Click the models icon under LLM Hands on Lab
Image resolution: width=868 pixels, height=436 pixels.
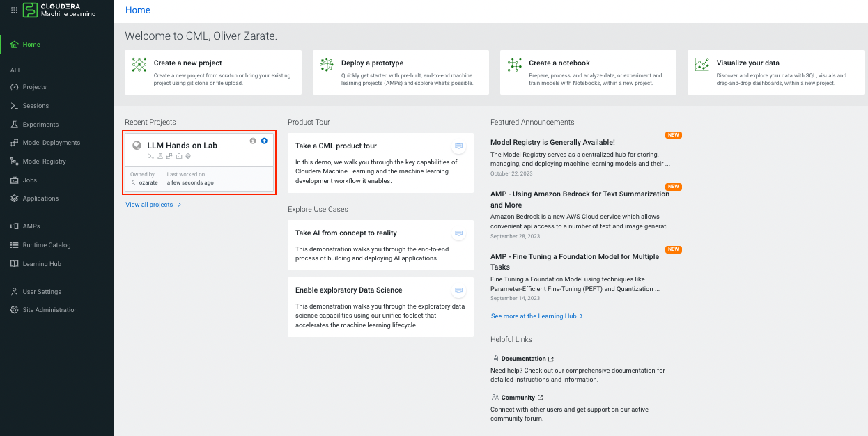(x=169, y=156)
